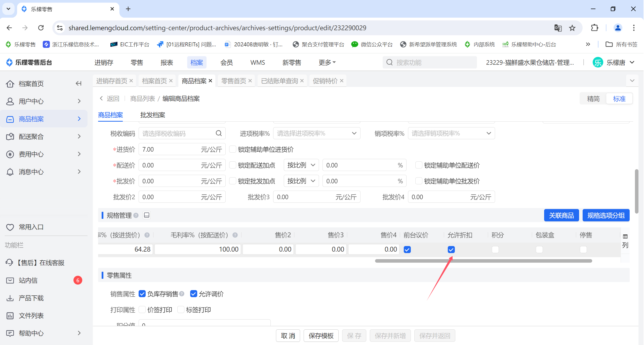The width and height of the screenshot is (644, 345).
Task: Click the 保存模板 button
Action: [x=321, y=335]
